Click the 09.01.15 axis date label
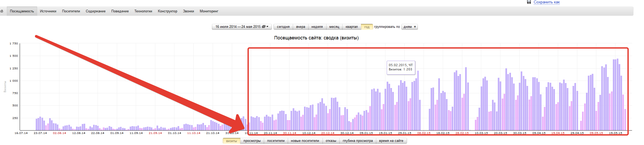This screenshot has width=644, height=145. tap(366, 133)
